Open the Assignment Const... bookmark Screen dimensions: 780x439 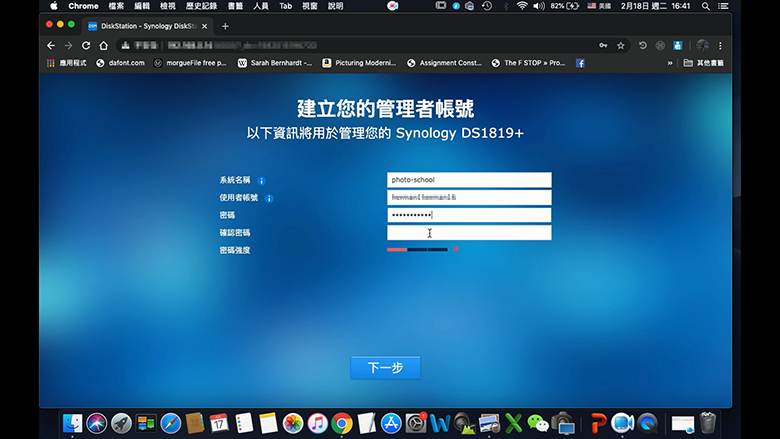coord(445,63)
